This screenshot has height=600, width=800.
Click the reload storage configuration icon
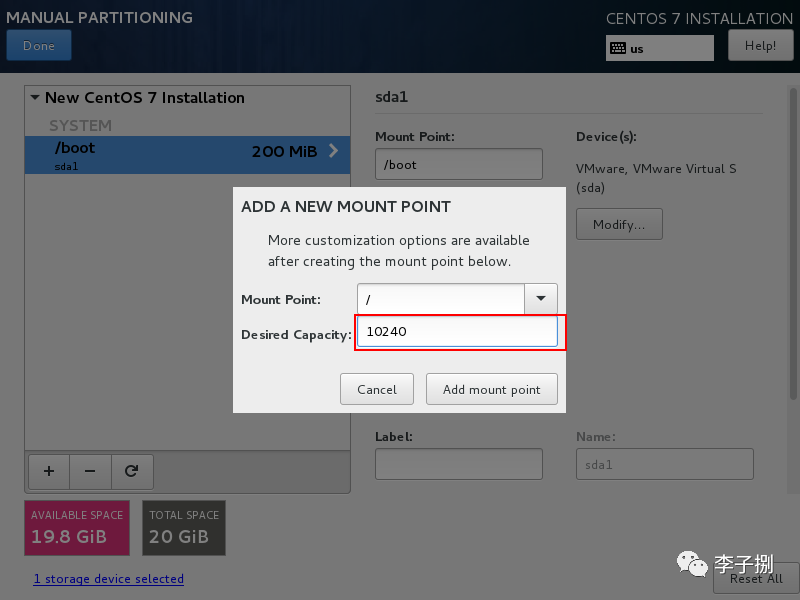(131, 470)
